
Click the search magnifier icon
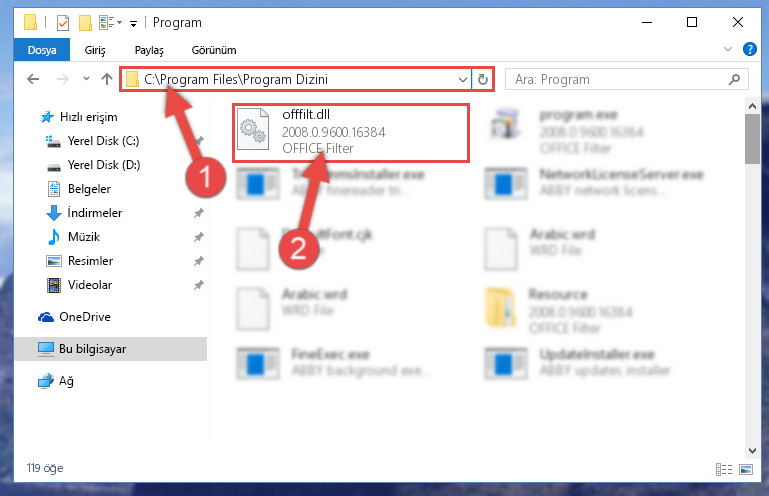(x=734, y=79)
